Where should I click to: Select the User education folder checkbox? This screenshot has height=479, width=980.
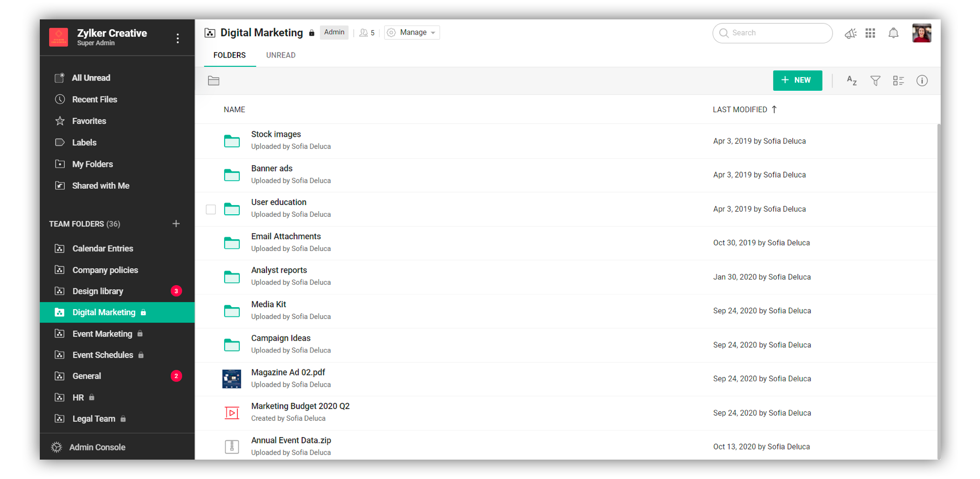pos(211,209)
